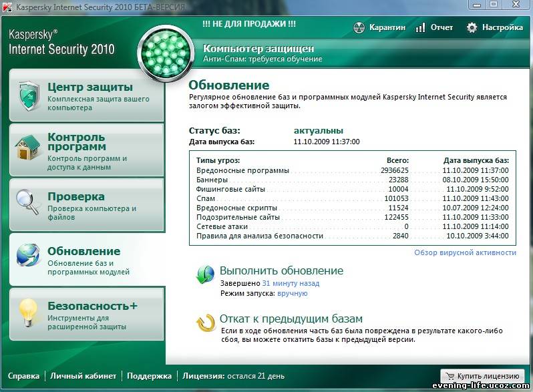Viewport: 533px width, 392px height.
Task: Click the 31 минуту назад link
Action: pos(291,283)
